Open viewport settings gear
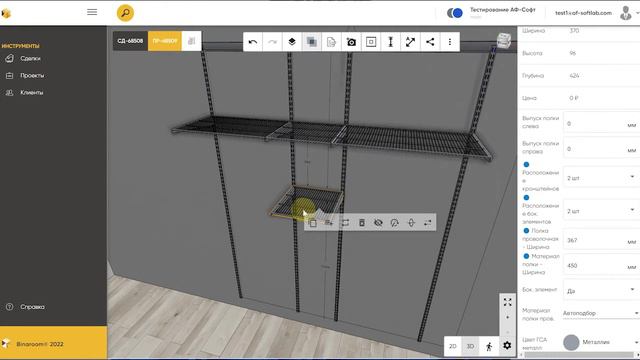640x360 pixels. 507,346
